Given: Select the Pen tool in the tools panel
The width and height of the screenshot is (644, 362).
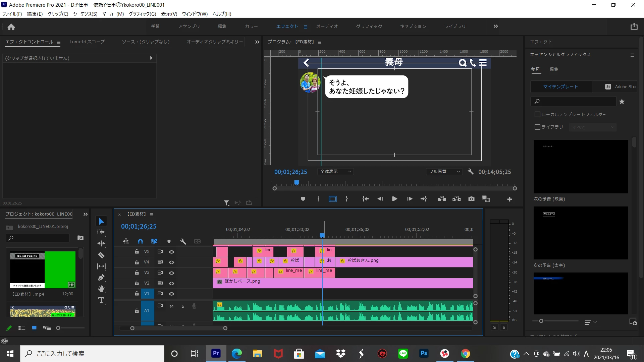Looking at the screenshot, I should click(x=101, y=278).
